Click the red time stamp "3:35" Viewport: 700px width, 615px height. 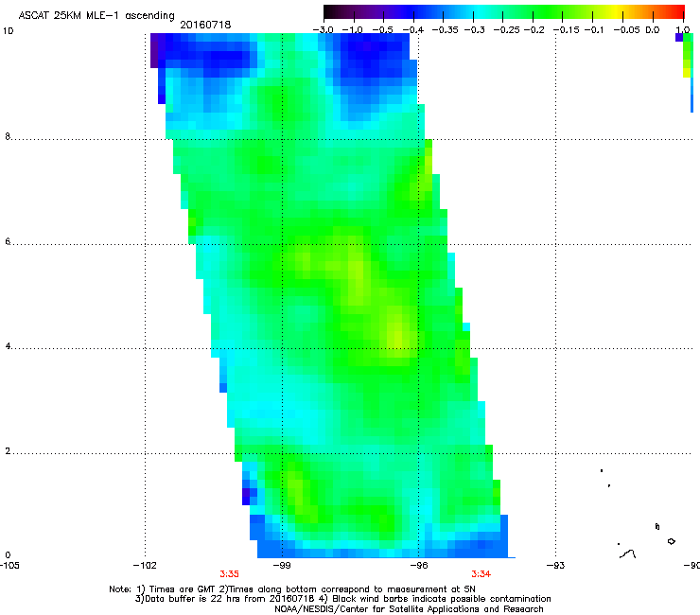click(229, 574)
